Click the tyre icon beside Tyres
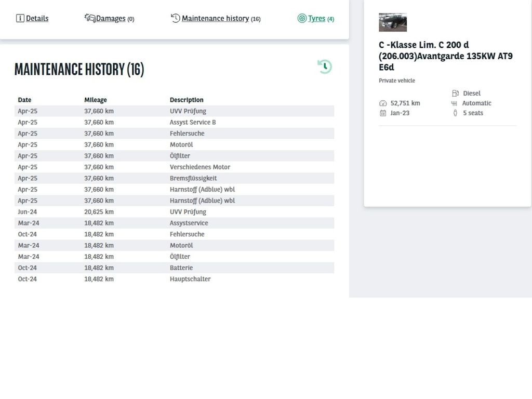532x399 pixels. pos(302,18)
